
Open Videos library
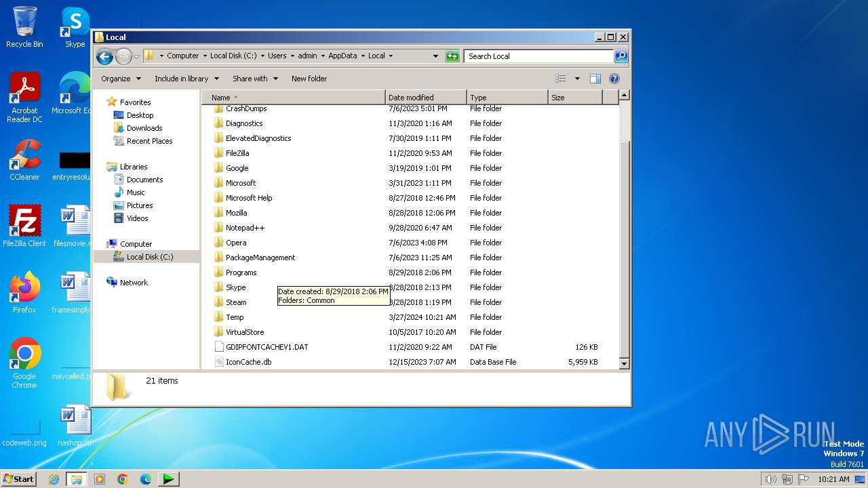coord(138,218)
